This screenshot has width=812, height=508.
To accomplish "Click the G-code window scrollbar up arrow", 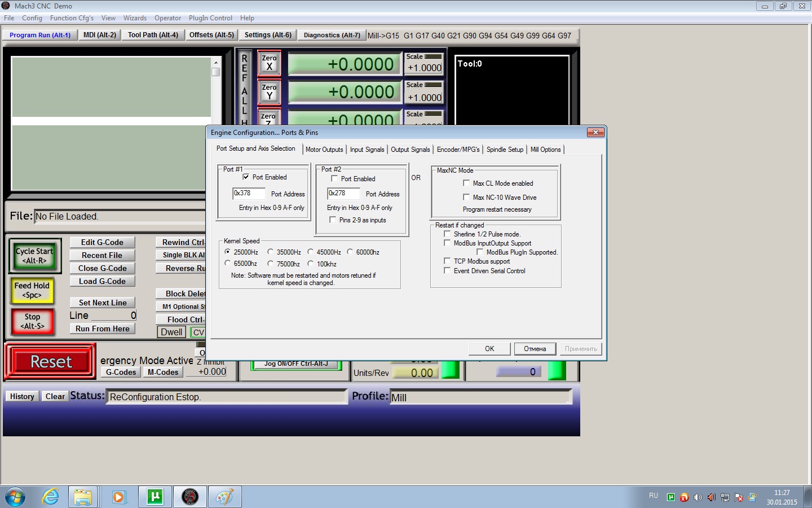I will [216, 62].
